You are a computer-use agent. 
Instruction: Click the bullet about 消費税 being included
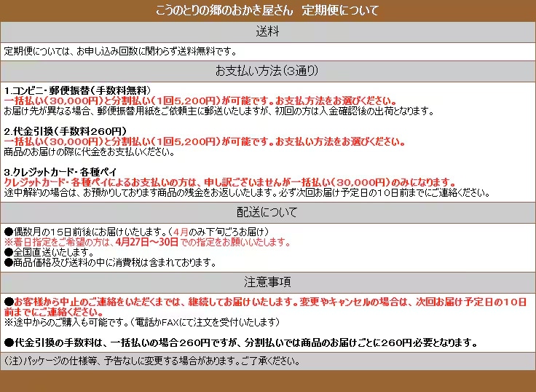(x=109, y=262)
